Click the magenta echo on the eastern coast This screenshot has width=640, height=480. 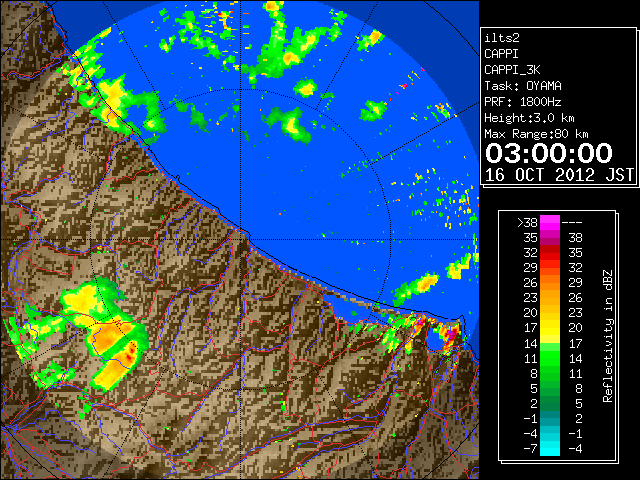pos(451,334)
